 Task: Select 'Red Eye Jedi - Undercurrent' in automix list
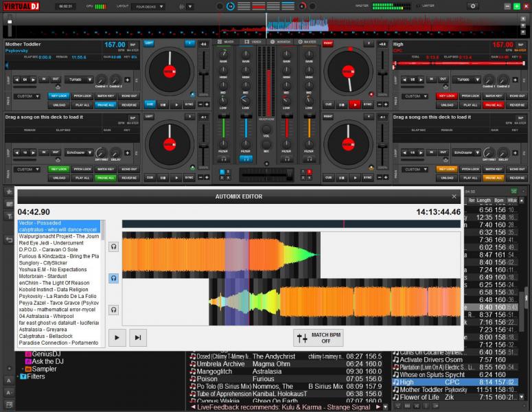tap(51, 243)
